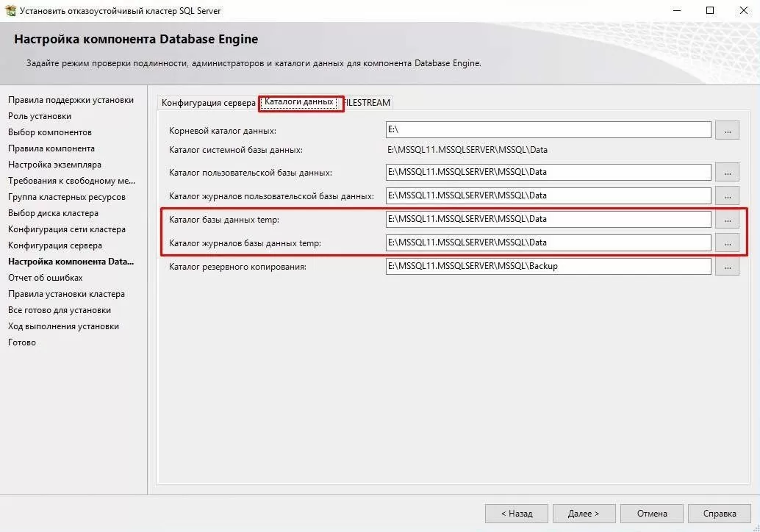Select the Правила установки кластера step
The image size is (760, 532).
(66, 294)
